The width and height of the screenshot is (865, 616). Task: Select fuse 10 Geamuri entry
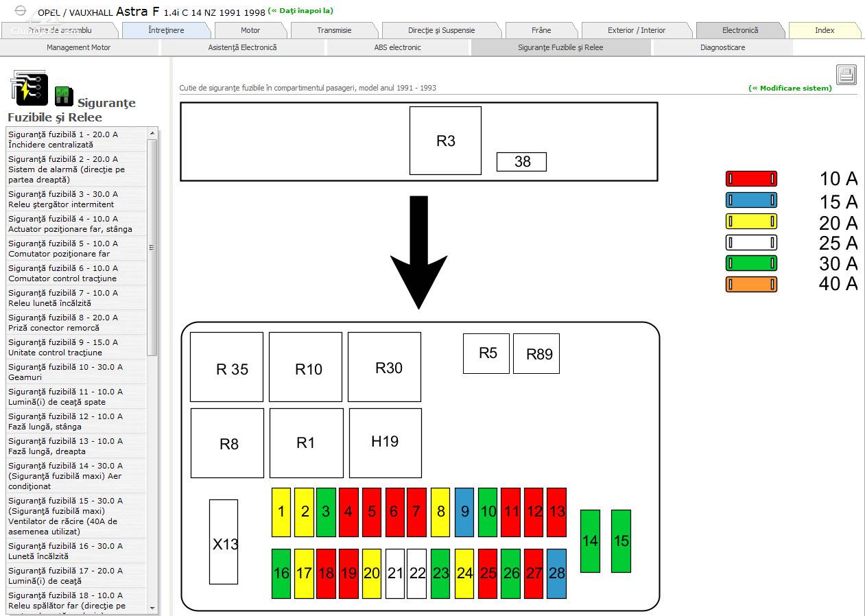pos(76,372)
